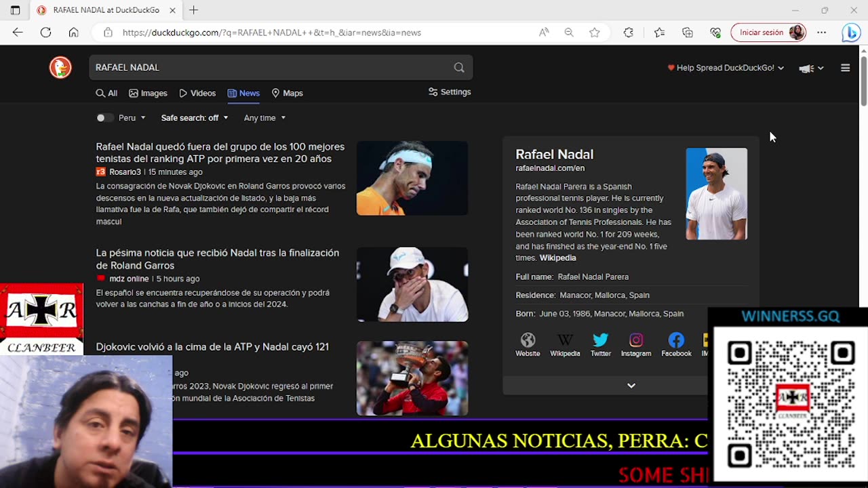Click the DuckDuckGo logo
The image size is (868, 488).
tap(60, 67)
